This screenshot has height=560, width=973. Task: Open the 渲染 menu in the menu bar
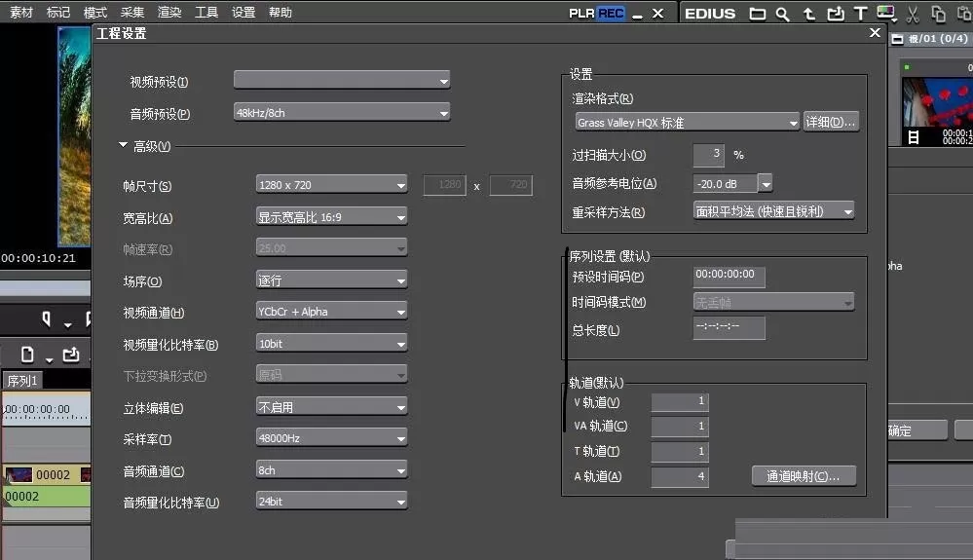169,13
